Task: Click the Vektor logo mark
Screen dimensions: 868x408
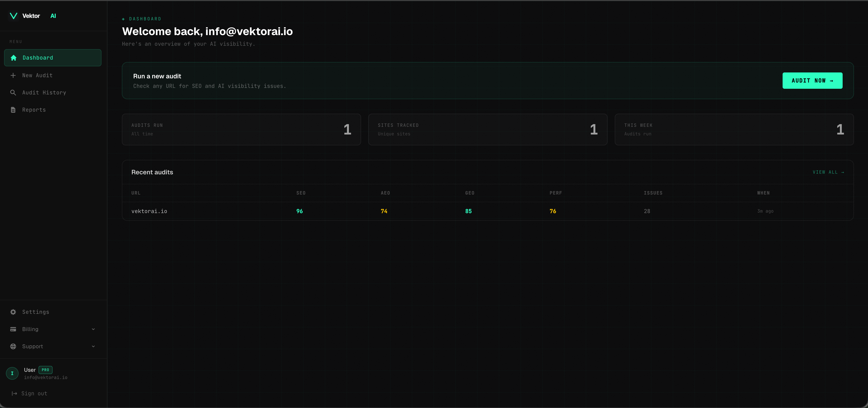Action: point(14,15)
